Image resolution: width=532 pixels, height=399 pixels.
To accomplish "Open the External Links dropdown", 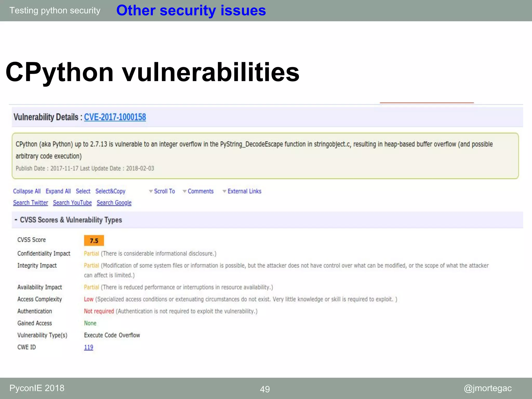I will 242,191.
